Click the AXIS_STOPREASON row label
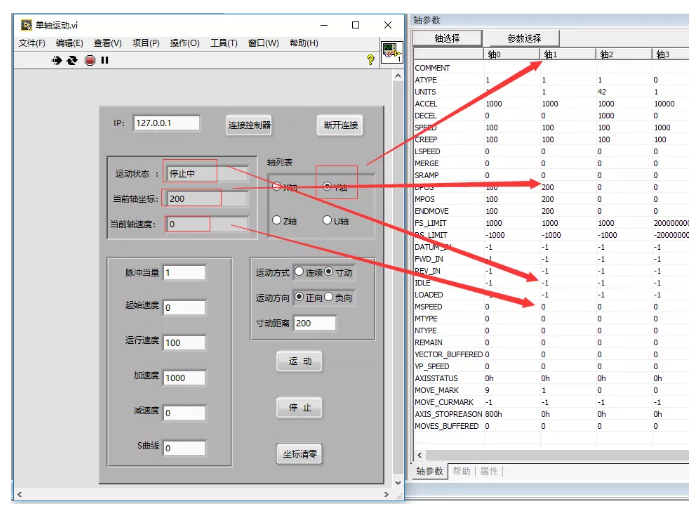697x514 pixels. 448,414
